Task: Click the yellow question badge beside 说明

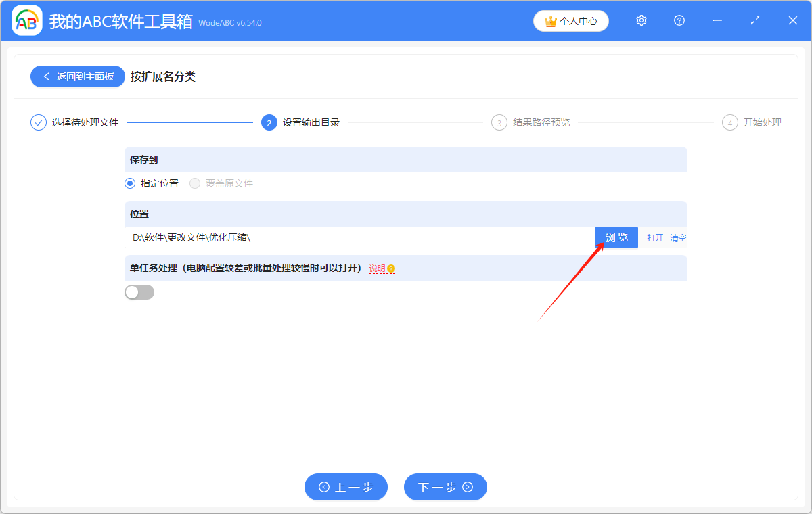Action: click(x=391, y=268)
